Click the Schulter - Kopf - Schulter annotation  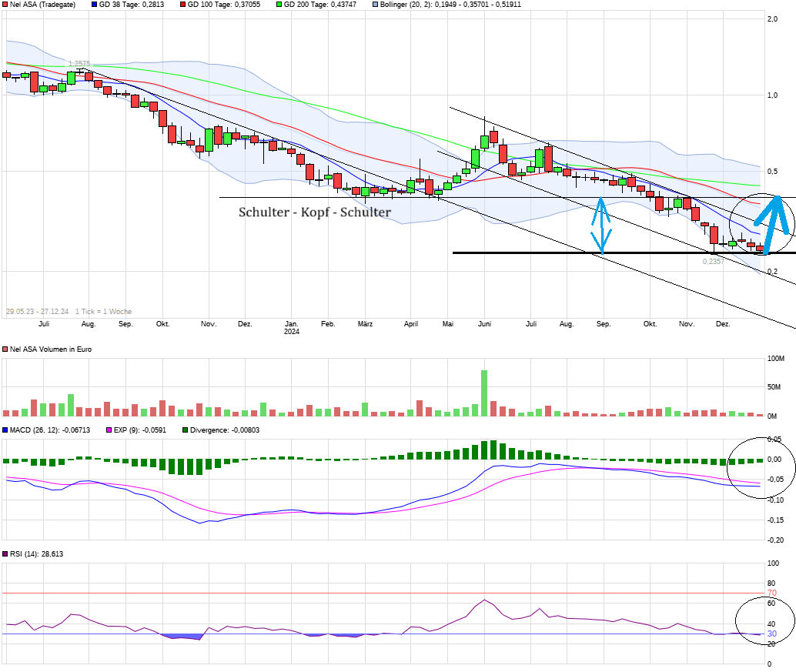(x=315, y=212)
